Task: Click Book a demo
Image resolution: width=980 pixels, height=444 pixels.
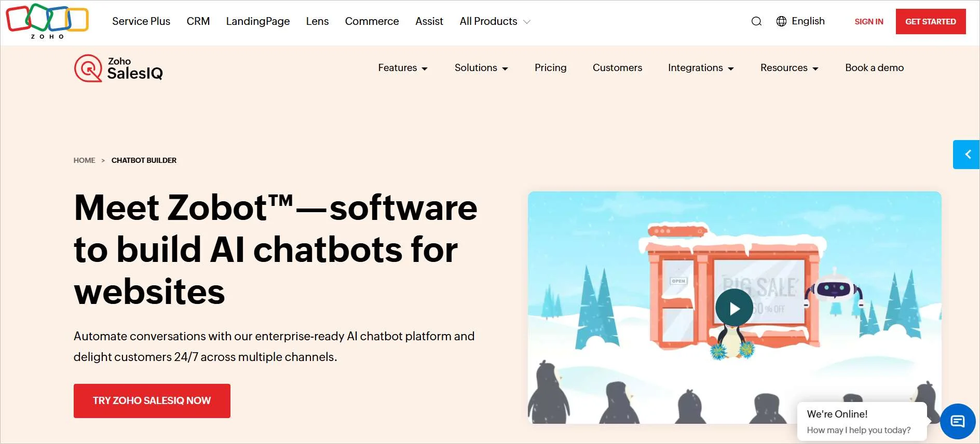Action: point(875,68)
